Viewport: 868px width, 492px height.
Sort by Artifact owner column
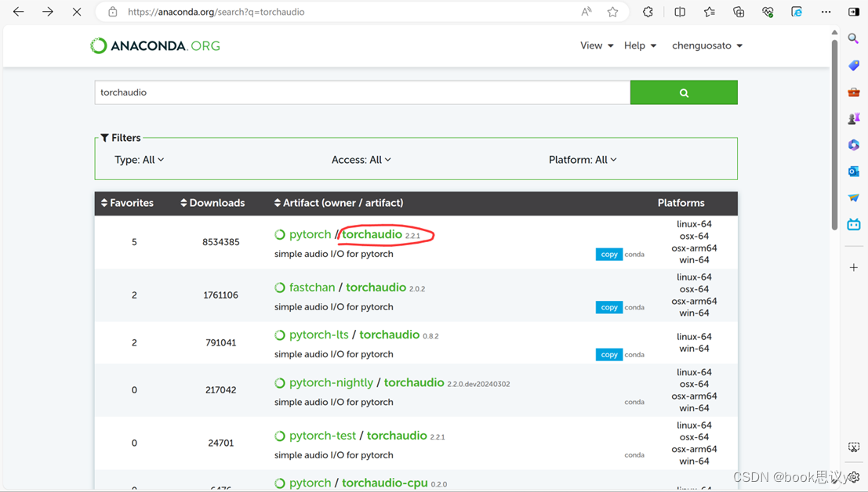[x=339, y=203]
